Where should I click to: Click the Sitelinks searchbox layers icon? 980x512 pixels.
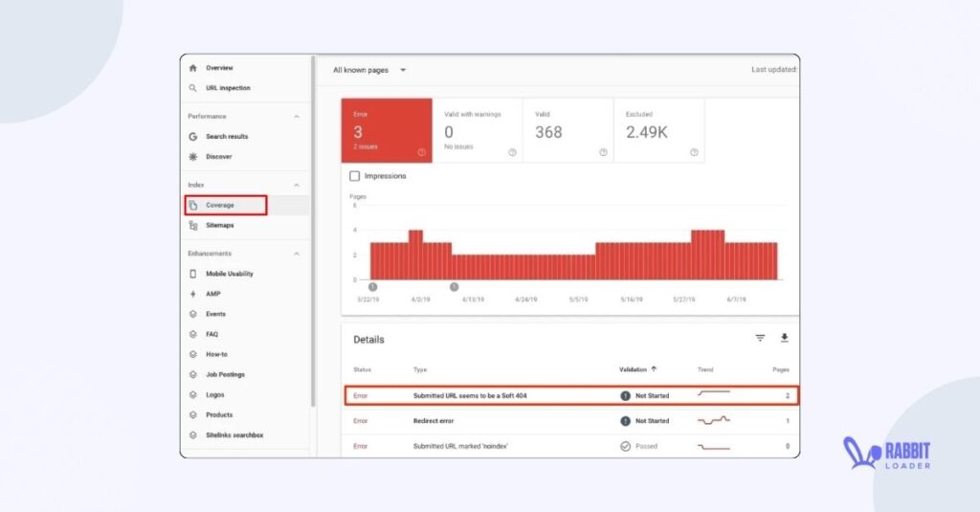pos(192,435)
